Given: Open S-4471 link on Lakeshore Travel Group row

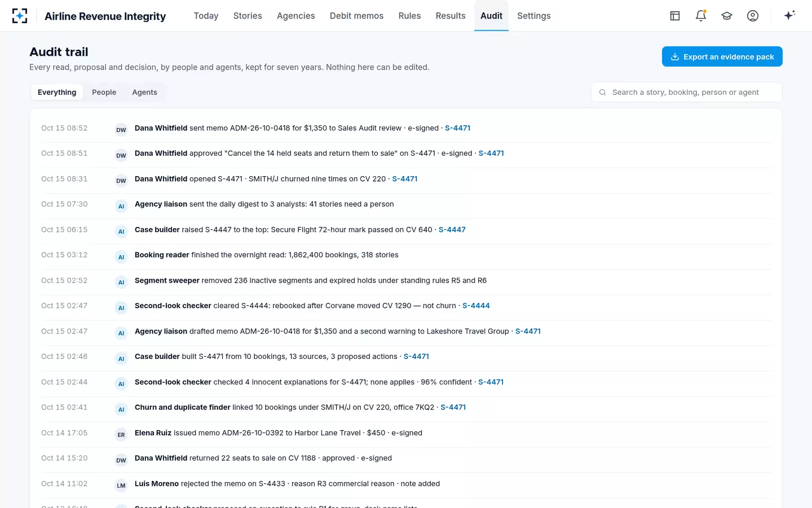Looking at the screenshot, I should (528, 331).
